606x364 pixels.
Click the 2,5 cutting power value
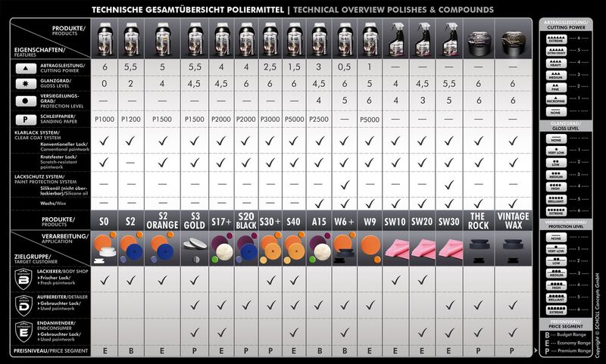pyautogui.click(x=270, y=67)
